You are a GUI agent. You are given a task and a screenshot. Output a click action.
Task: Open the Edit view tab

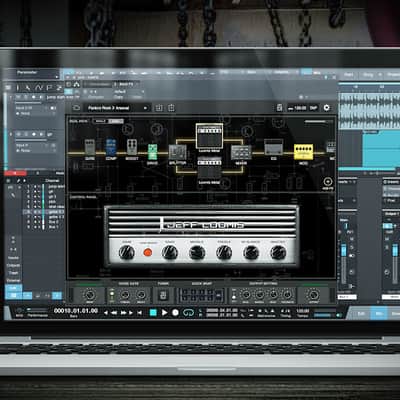361,314
